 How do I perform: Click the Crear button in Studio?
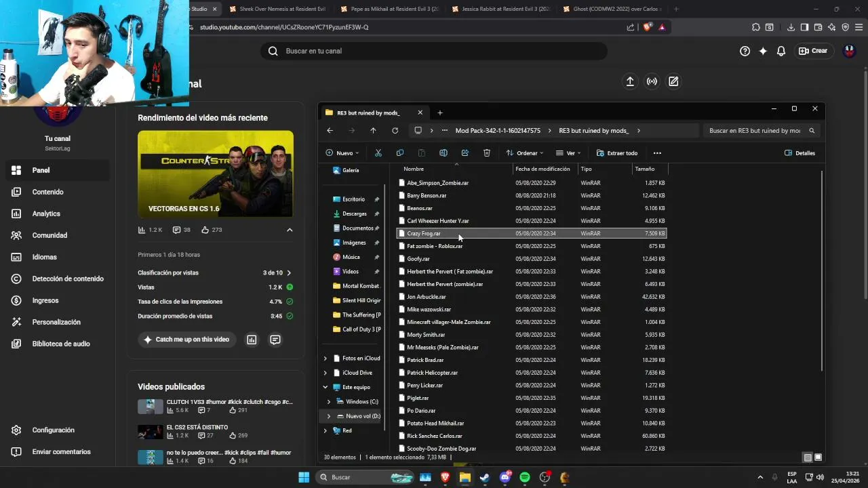point(813,51)
